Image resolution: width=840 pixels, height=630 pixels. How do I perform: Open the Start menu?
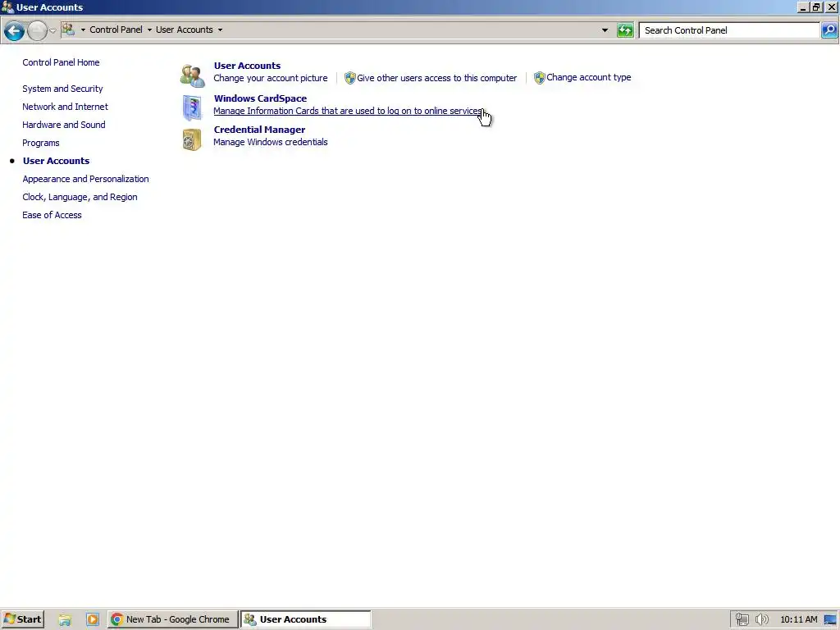[x=22, y=619]
